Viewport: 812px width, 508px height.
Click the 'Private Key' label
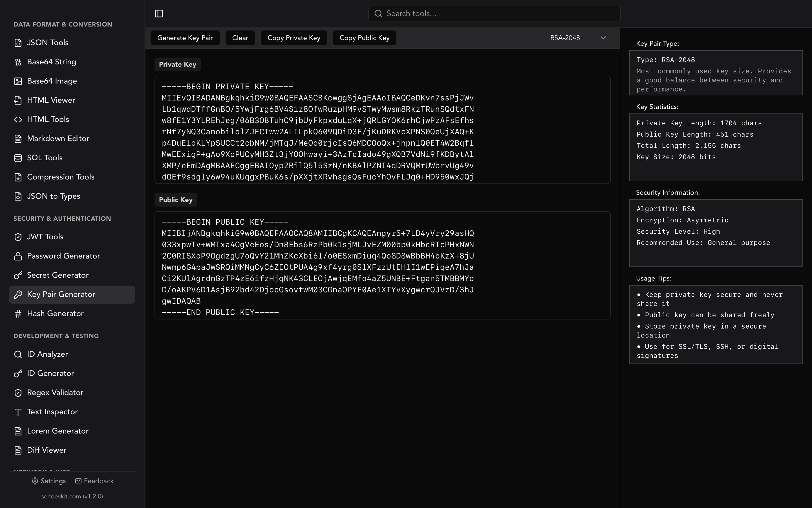tap(178, 64)
